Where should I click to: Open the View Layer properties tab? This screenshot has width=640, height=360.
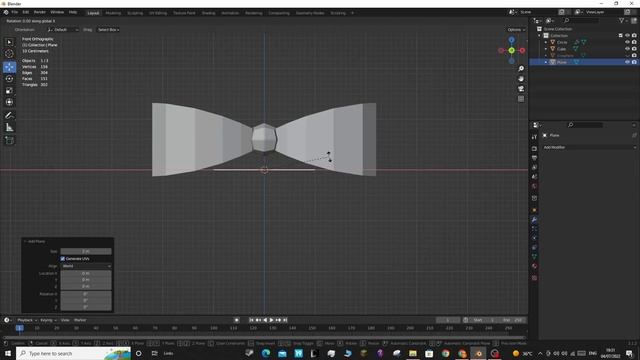[x=534, y=167]
